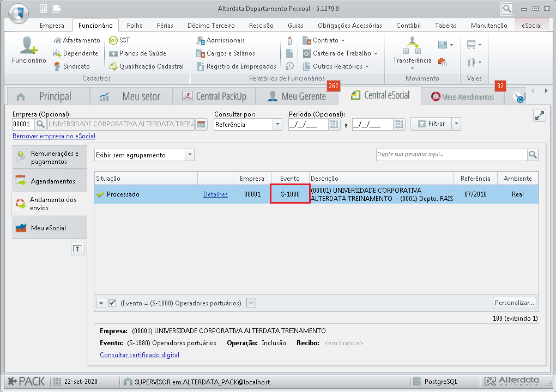
Task: Open Qualificação Cadastral
Action: pos(147,66)
